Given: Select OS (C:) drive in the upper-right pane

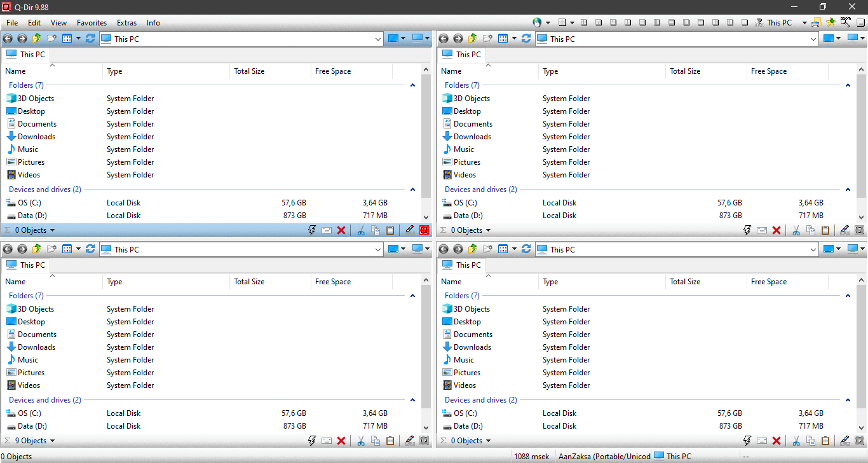Looking at the screenshot, I should pos(464,203).
